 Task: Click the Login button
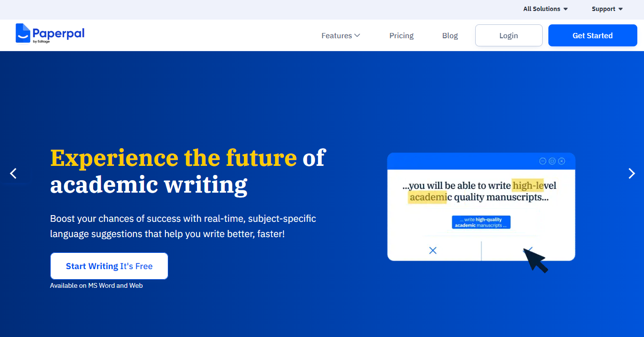click(x=509, y=36)
